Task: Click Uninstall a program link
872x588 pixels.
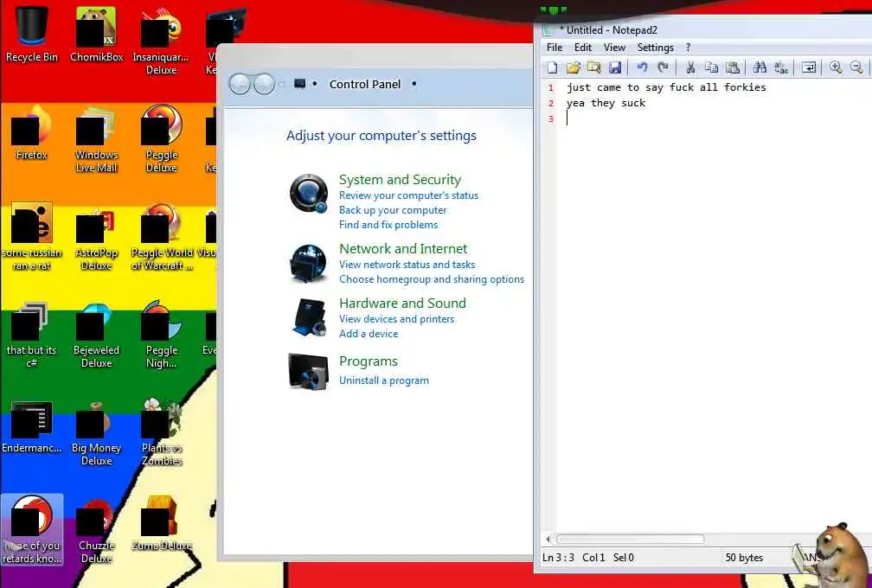Action: click(x=384, y=380)
